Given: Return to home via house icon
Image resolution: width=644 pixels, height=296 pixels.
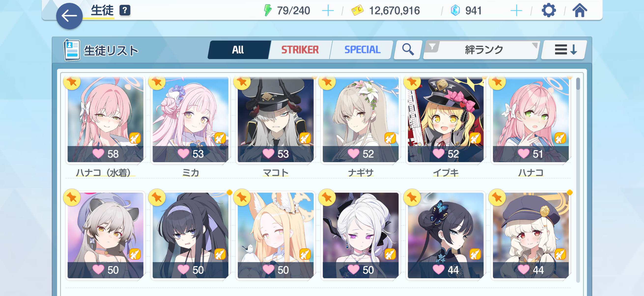Looking at the screenshot, I should click(580, 11).
